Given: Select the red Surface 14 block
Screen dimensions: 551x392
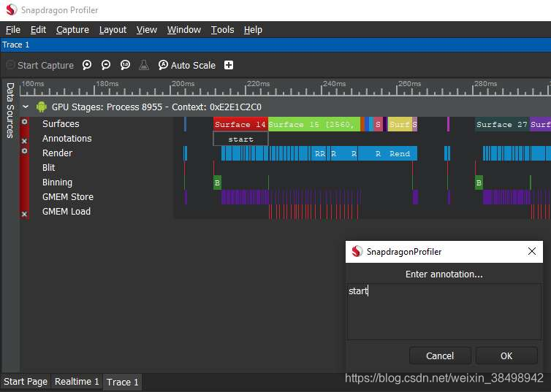Looking at the screenshot, I should point(240,124).
